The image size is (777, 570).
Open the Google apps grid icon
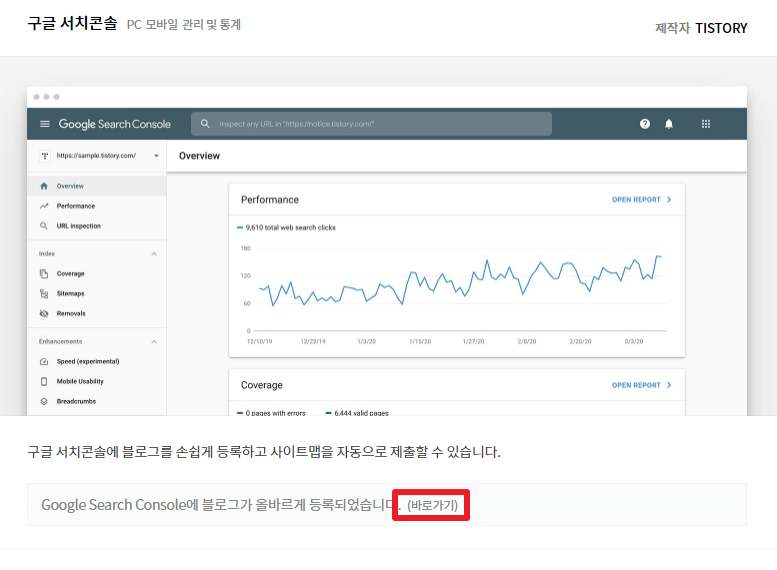pos(706,124)
